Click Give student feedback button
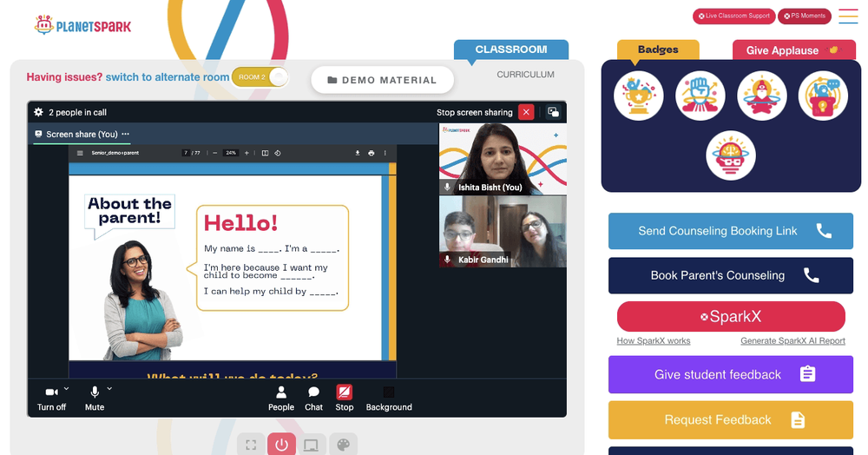 (x=731, y=375)
